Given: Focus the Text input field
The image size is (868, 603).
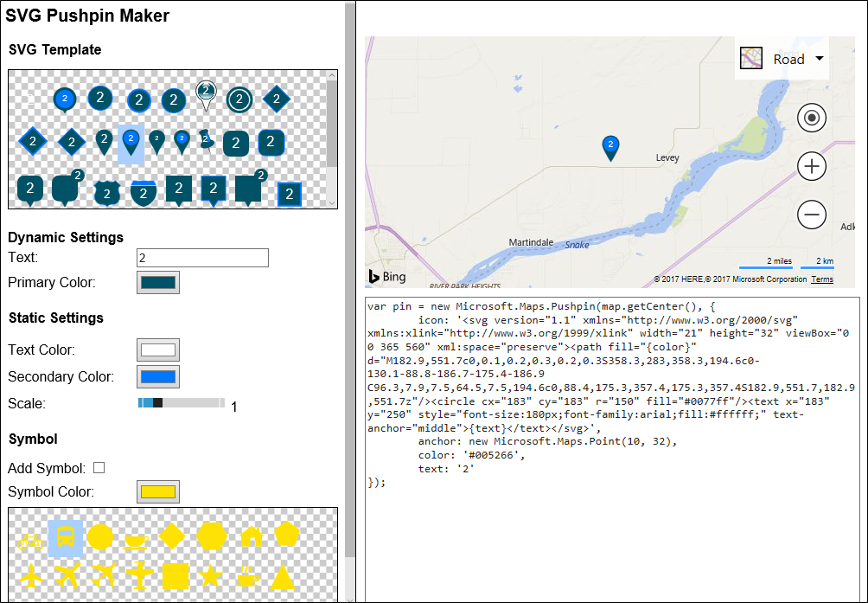Looking at the screenshot, I should 202,258.
